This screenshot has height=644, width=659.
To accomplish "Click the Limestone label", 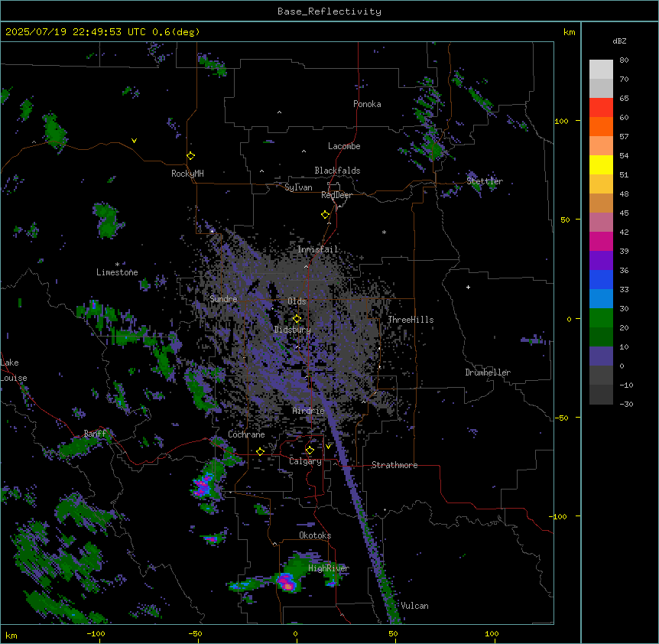I will [117, 272].
